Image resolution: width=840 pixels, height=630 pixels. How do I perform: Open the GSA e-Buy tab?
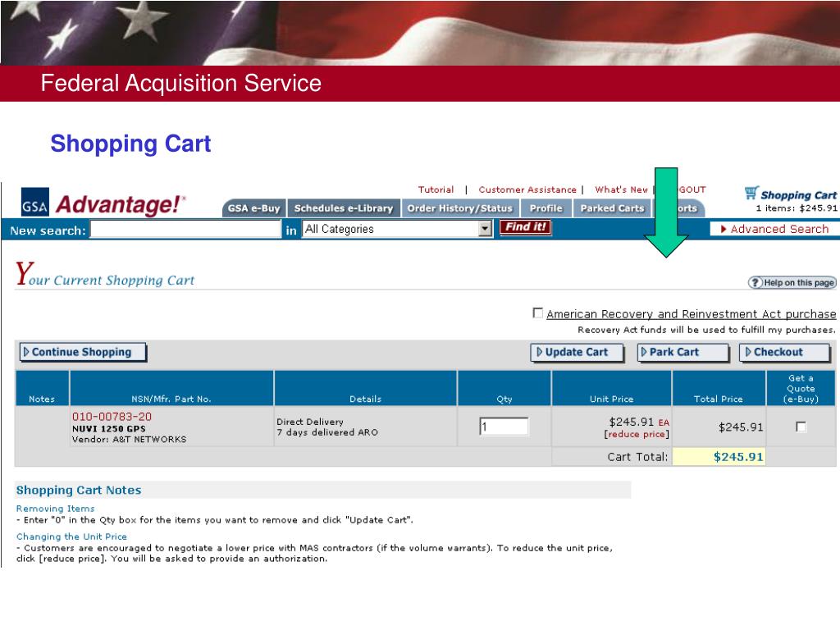[254, 208]
